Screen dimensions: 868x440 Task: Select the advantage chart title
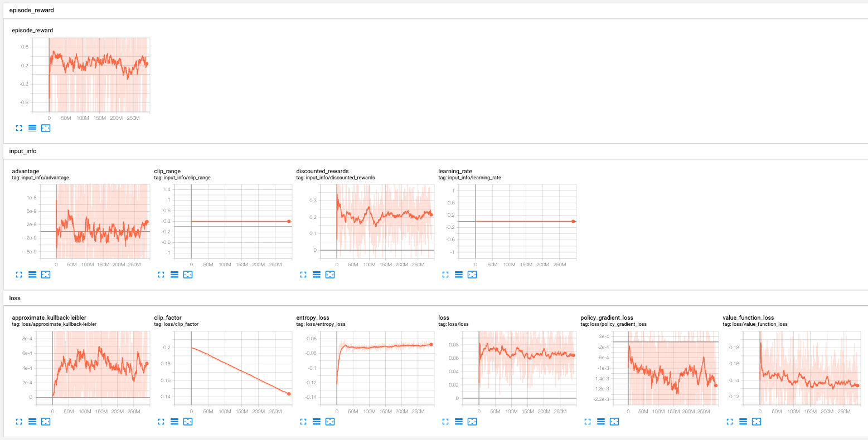pos(26,172)
